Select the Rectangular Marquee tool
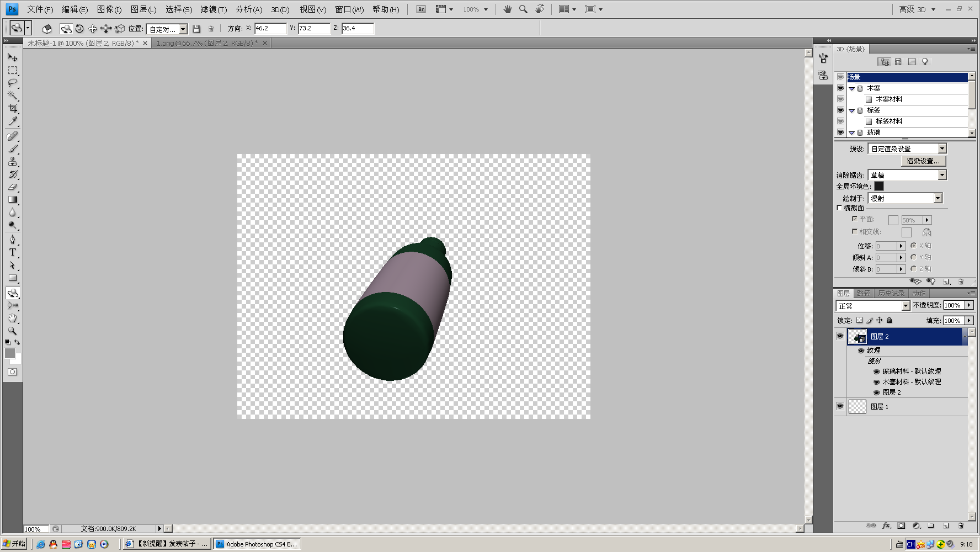Image resolution: width=980 pixels, height=552 pixels. (x=12, y=70)
